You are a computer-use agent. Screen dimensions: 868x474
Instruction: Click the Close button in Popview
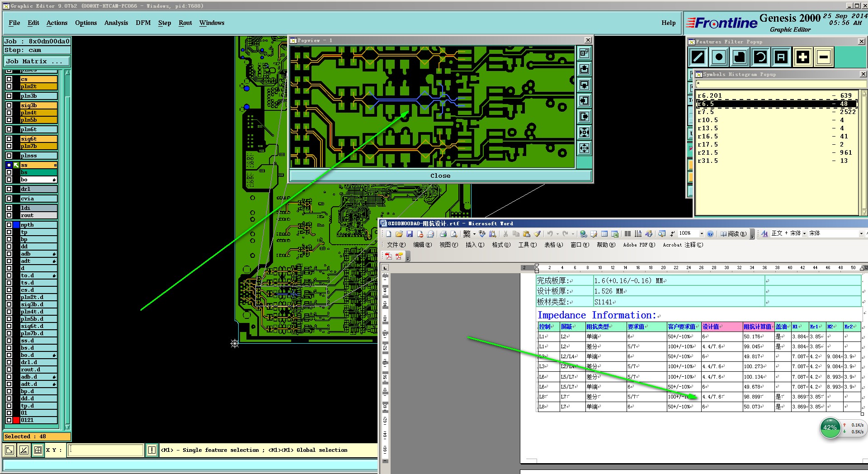tap(440, 175)
